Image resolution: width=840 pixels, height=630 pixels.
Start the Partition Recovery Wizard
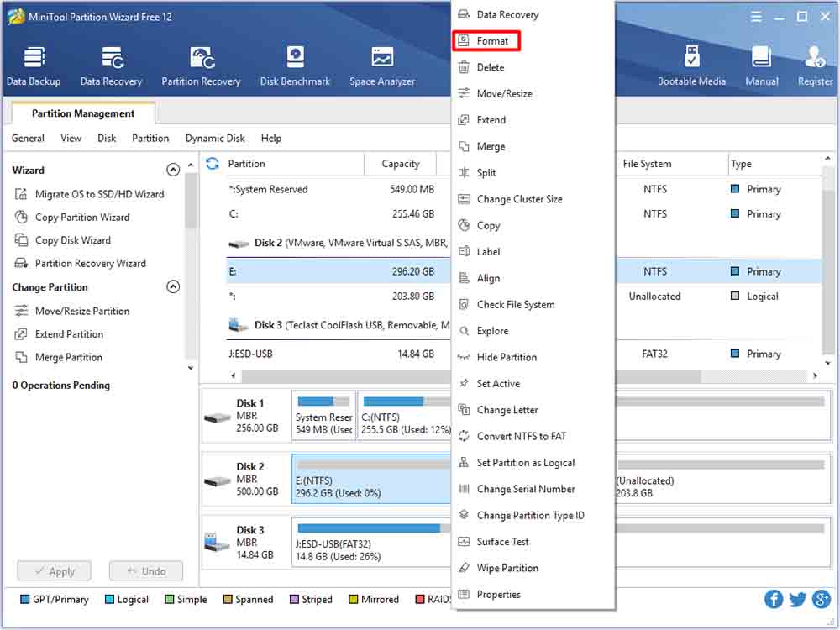81,263
